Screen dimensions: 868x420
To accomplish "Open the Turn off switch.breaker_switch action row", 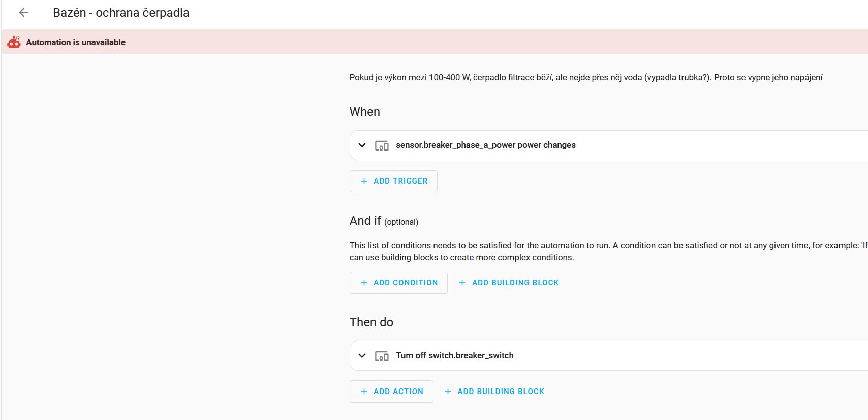I will click(x=454, y=356).
